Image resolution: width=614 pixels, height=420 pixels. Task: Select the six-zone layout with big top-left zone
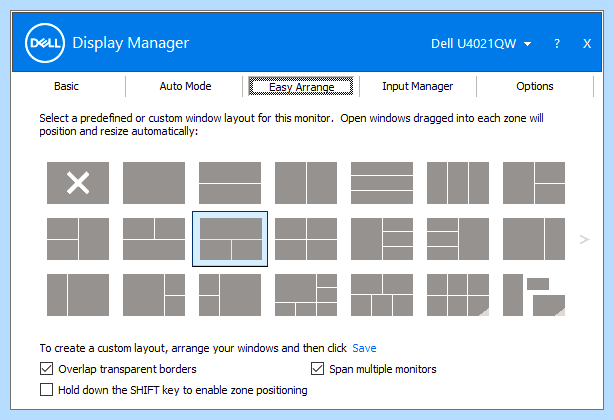click(306, 295)
